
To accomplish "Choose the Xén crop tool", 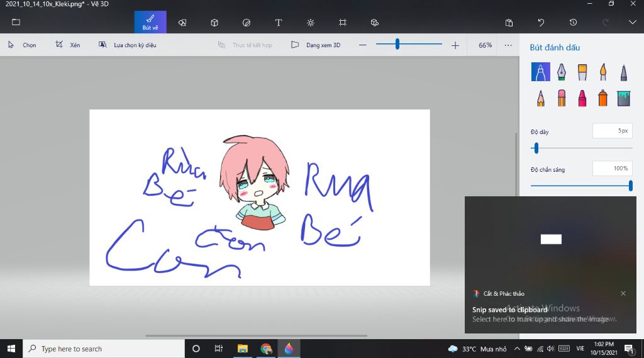I will click(68, 45).
